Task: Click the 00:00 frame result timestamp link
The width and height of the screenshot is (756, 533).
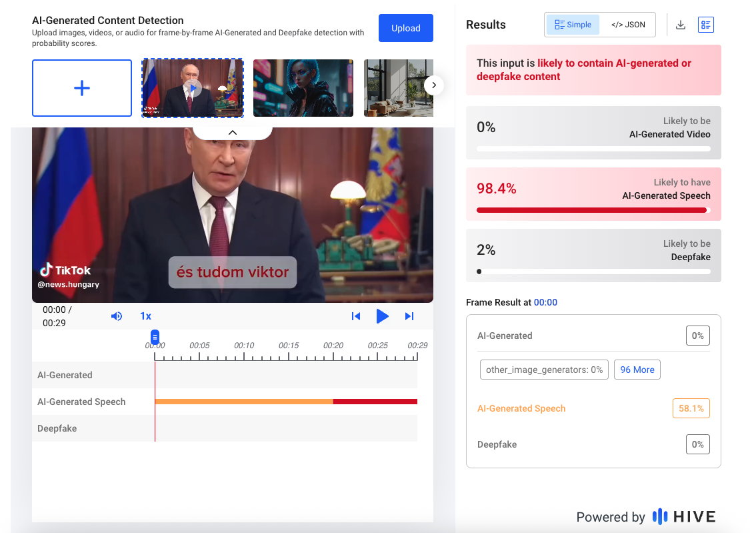Action: (x=545, y=302)
